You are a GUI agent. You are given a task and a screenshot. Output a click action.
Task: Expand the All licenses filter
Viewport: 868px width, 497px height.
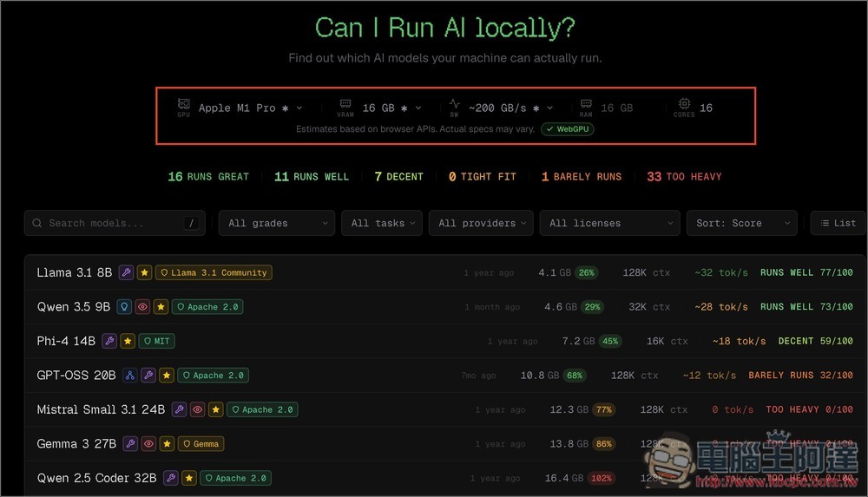click(x=609, y=223)
